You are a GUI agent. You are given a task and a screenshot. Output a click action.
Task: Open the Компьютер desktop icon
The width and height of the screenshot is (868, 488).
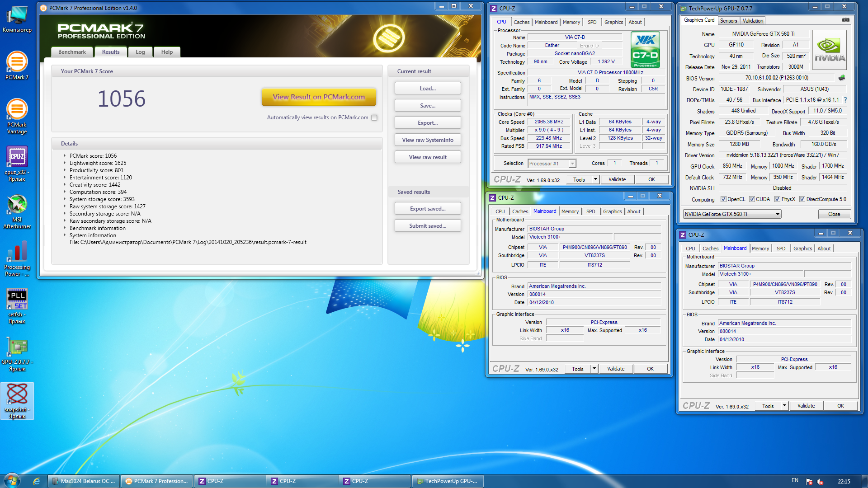tap(17, 19)
